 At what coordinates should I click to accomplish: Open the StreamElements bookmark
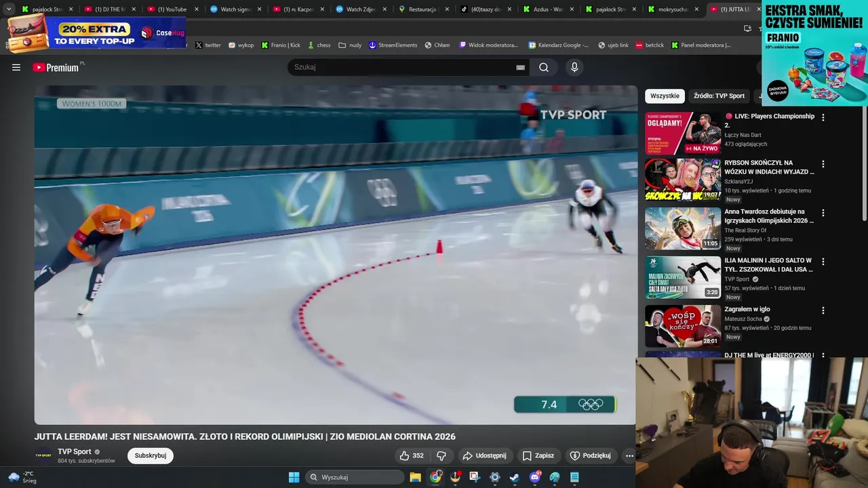click(393, 45)
